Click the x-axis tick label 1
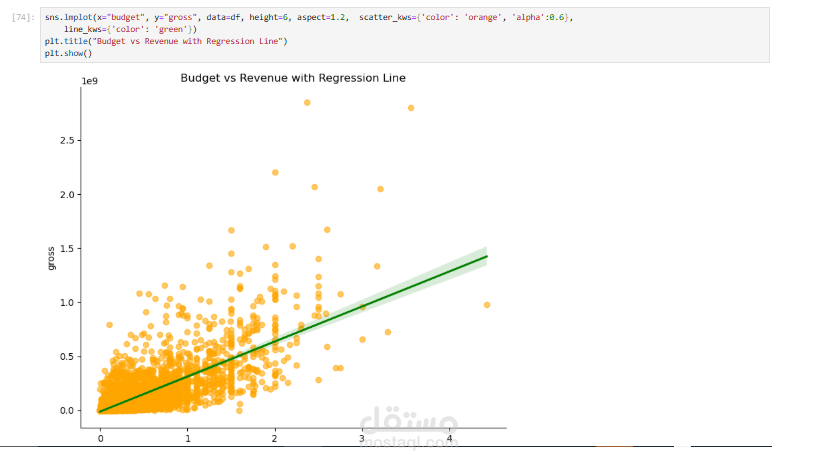819x460 pixels. (188, 439)
